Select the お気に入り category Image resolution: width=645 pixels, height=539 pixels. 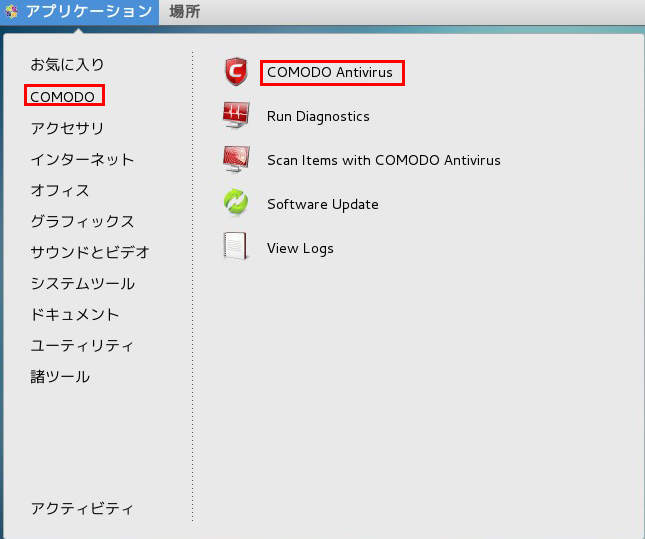(x=67, y=65)
